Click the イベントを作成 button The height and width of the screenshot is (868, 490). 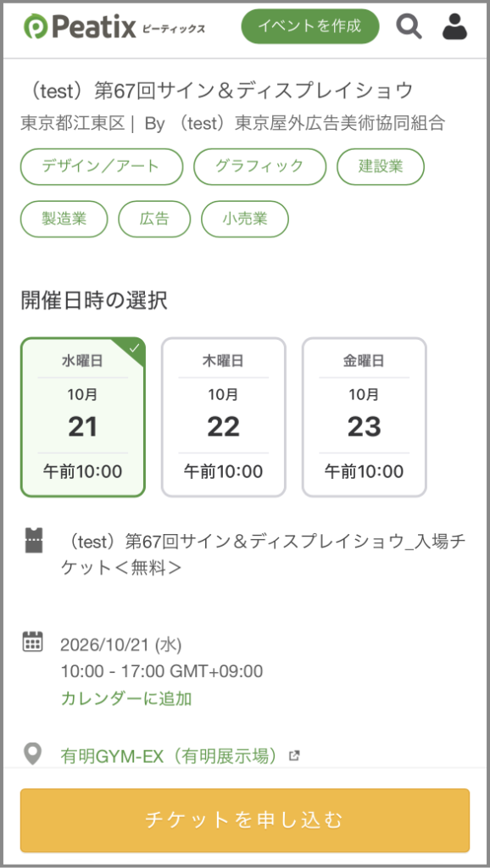310,25
